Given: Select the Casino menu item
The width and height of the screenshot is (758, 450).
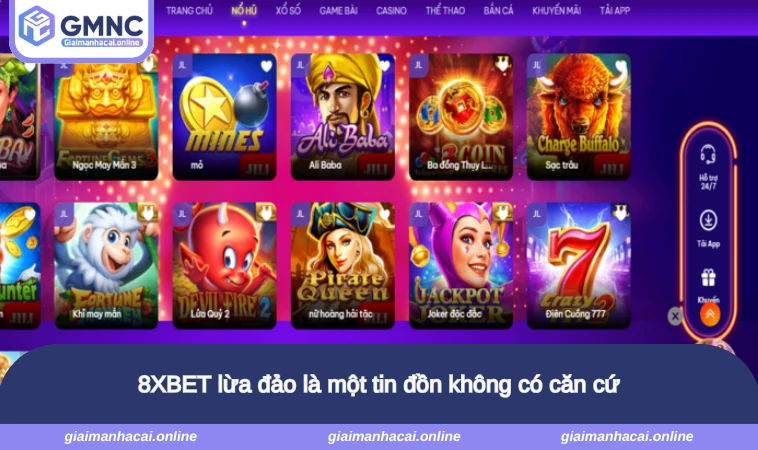Looking at the screenshot, I should coord(391,11).
